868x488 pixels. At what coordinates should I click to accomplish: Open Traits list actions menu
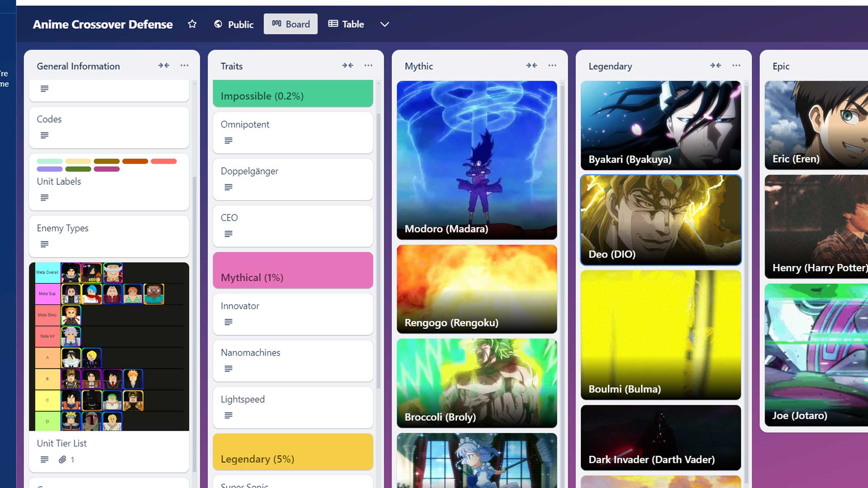point(368,66)
